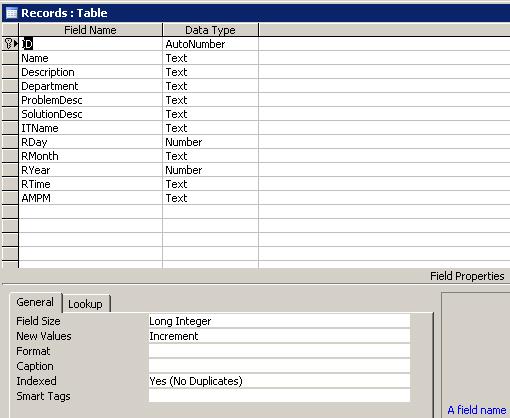Viewport: 510px width, 418px height.
Task: Click the Indexed property value Yes (No Duplicates)
Action: click(x=279, y=381)
